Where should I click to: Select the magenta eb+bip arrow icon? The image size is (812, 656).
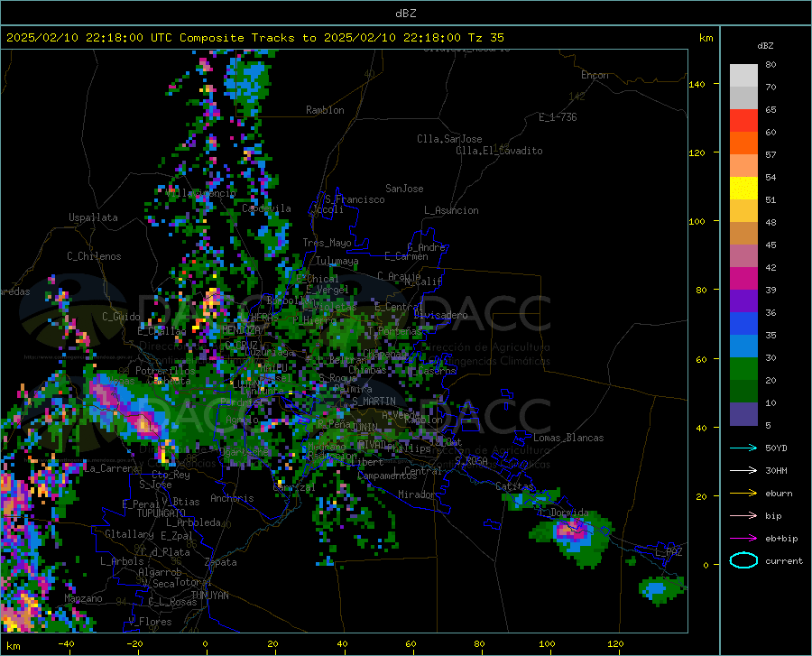pos(743,538)
